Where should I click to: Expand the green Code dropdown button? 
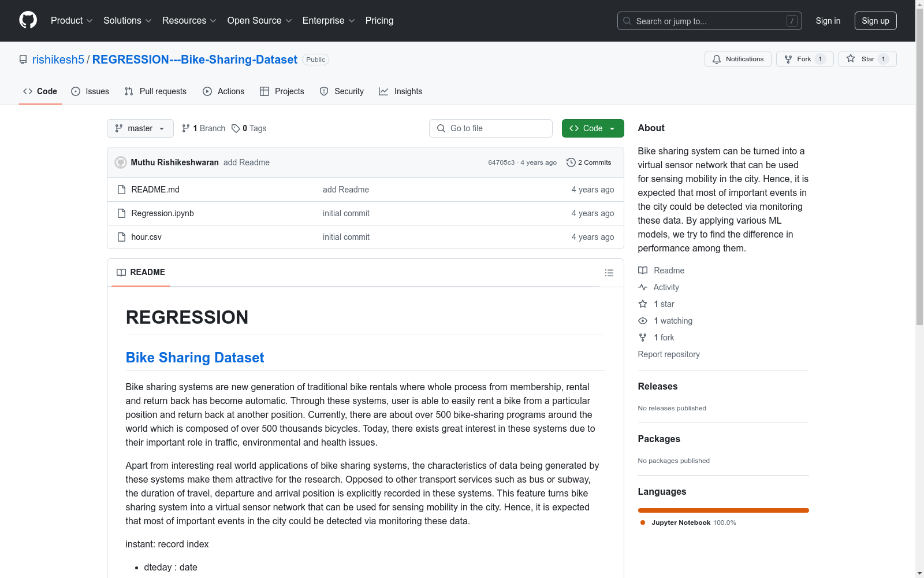[593, 128]
